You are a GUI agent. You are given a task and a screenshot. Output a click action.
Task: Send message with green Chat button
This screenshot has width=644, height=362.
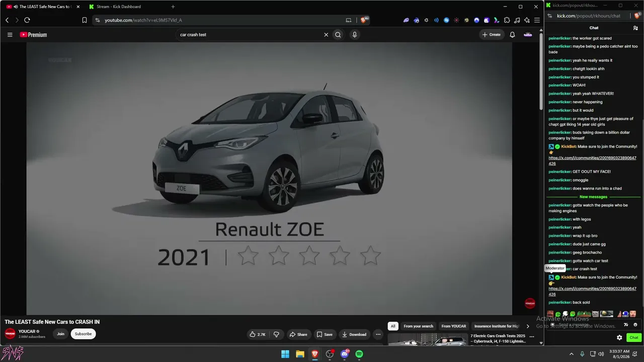pyautogui.click(x=634, y=338)
